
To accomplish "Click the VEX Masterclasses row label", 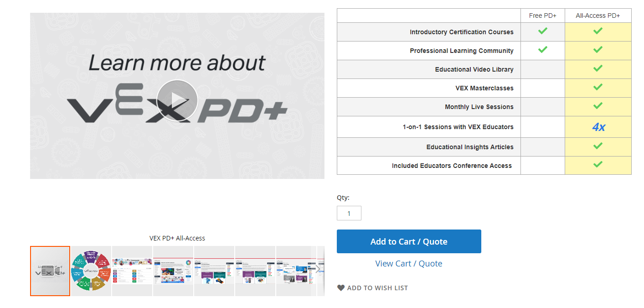I will tap(484, 88).
